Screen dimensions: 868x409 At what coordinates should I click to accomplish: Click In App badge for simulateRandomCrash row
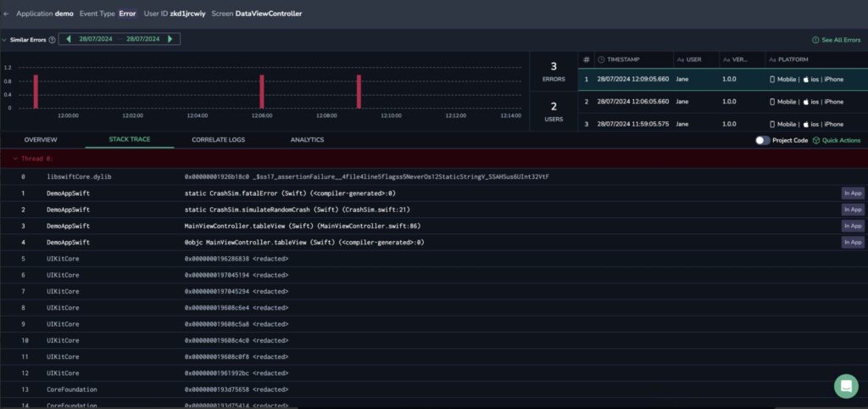tap(853, 210)
